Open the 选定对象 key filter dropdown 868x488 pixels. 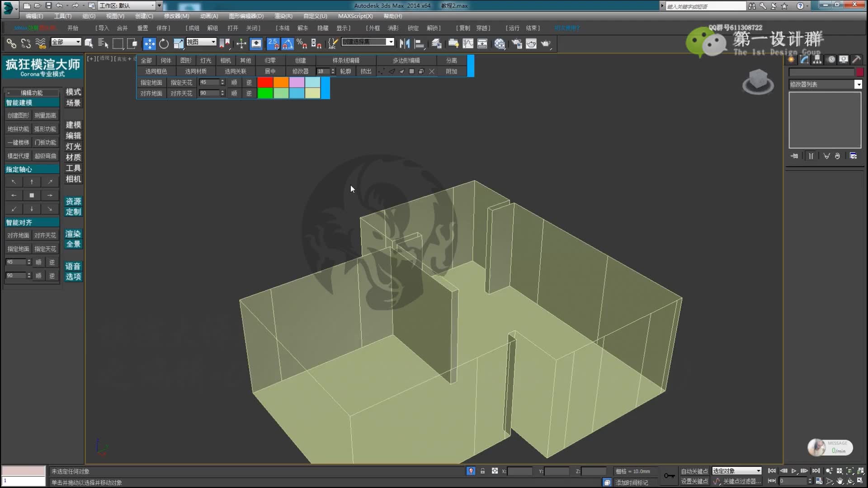coord(737,471)
